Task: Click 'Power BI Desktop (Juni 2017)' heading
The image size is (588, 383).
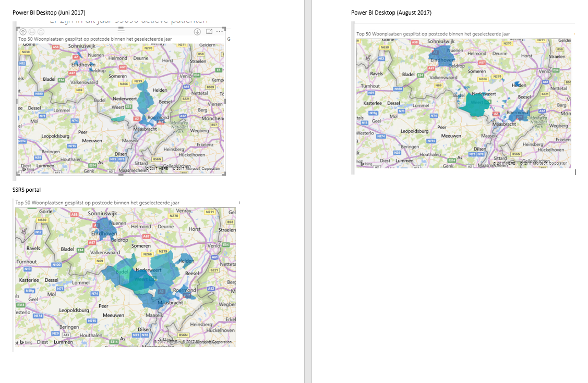Action: (x=49, y=13)
